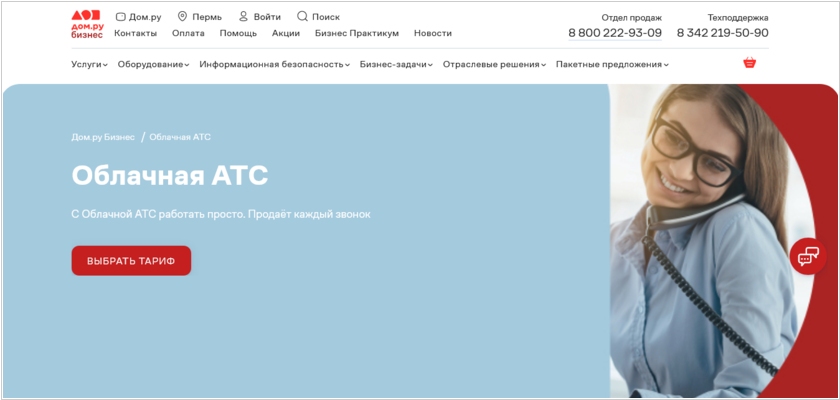This screenshot has width=840, height=400.
Task: Click the Дом.ру Бизнес logo
Action: 87,25
